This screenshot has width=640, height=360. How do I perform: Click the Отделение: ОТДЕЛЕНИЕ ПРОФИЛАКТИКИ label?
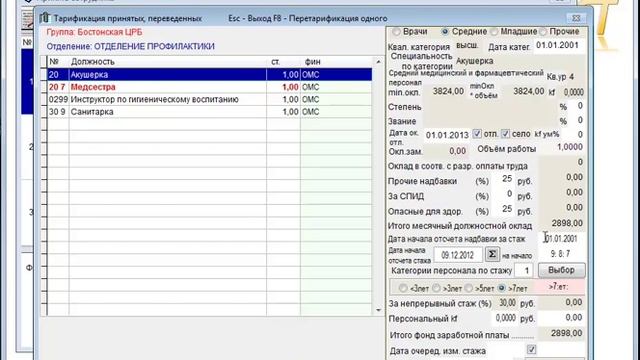[x=130, y=47]
